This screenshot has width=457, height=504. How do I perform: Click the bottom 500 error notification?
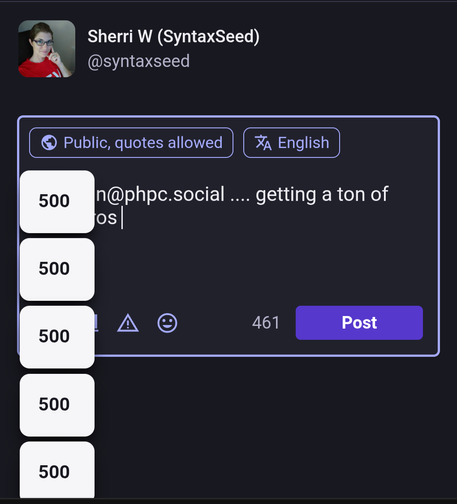pos(57,470)
